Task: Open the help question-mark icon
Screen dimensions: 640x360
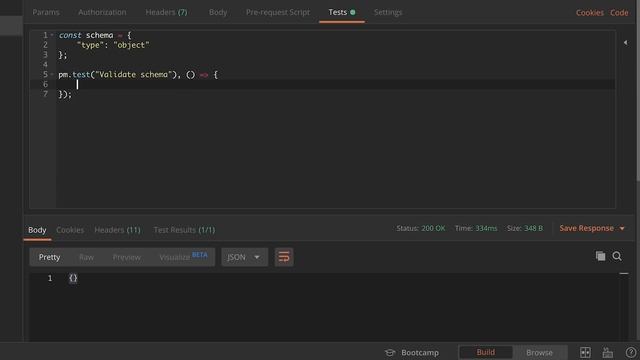Action: pyautogui.click(x=630, y=352)
